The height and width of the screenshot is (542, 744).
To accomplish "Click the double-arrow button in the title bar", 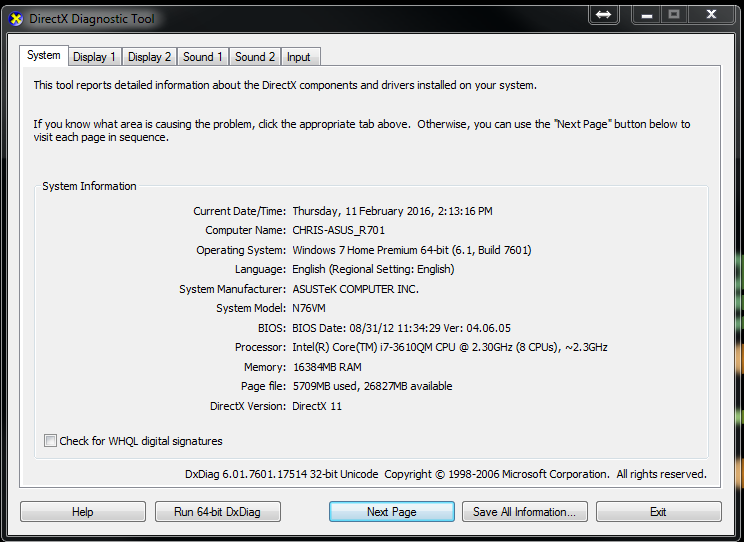I will [603, 15].
